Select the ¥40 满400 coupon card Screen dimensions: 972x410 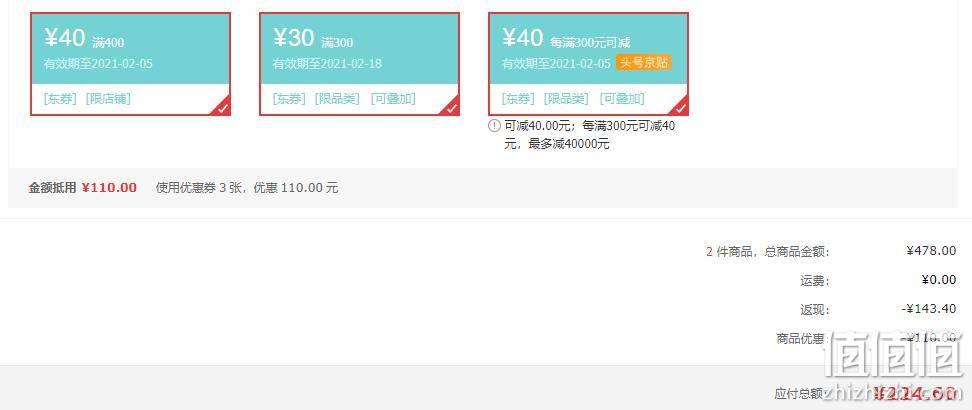tap(130, 64)
